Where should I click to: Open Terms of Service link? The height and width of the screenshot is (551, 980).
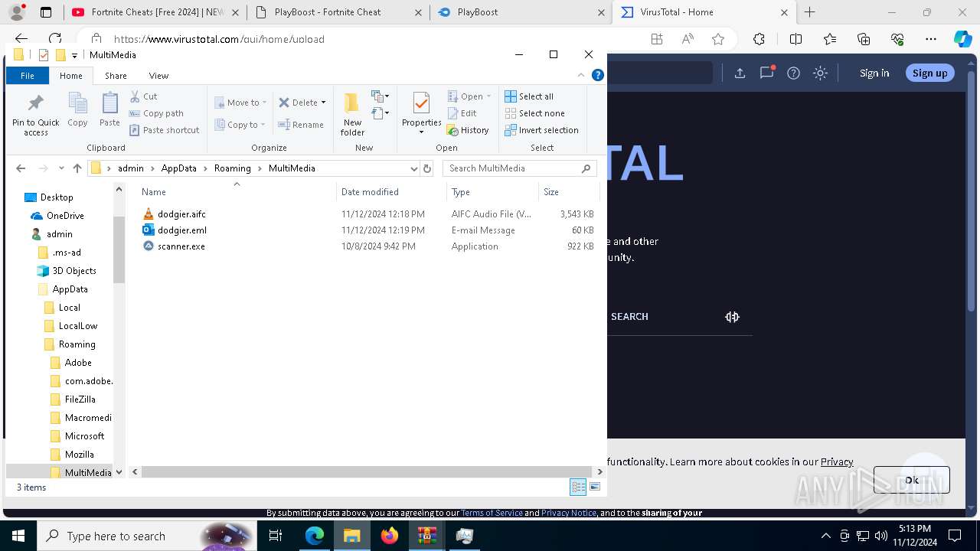[492, 513]
